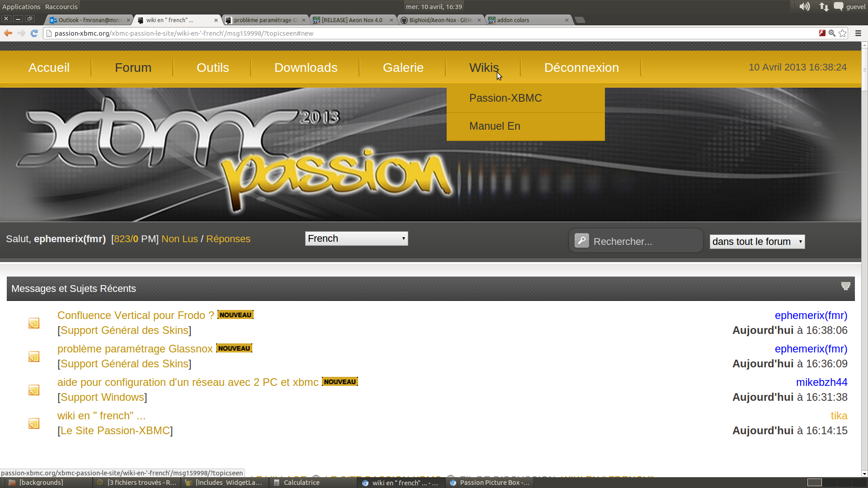Open mikebzh44's profile link
Image resolution: width=868 pixels, height=488 pixels.
(821, 382)
